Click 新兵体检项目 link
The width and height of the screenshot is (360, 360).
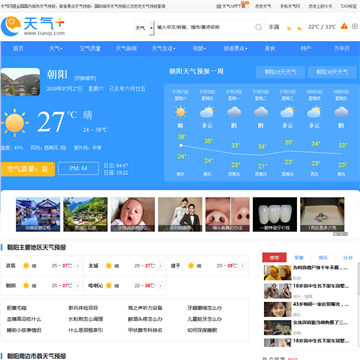83,308
